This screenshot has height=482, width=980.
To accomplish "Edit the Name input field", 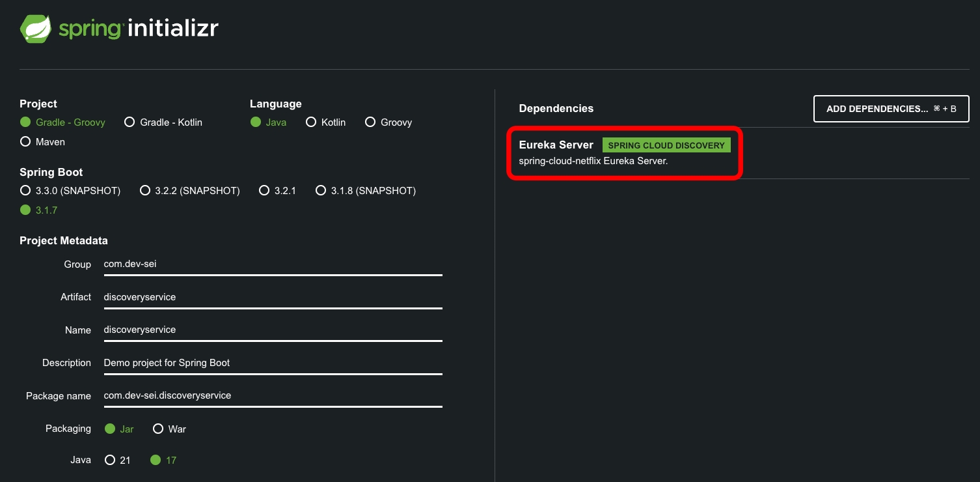I will pos(273,330).
